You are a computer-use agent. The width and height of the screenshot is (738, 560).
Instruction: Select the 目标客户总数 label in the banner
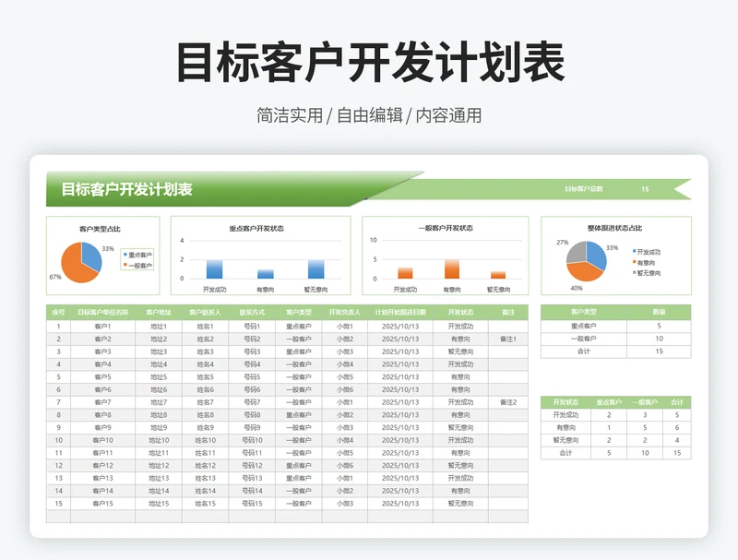point(584,189)
